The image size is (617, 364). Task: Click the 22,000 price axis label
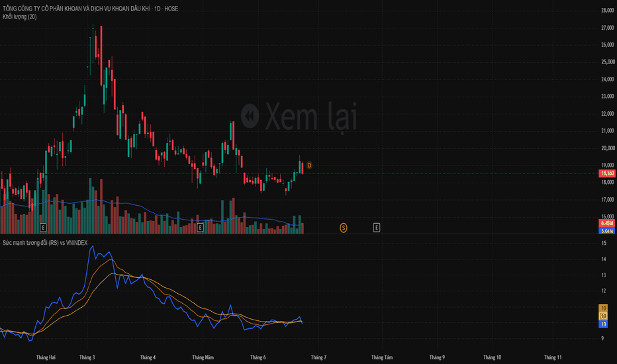coord(608,113)
